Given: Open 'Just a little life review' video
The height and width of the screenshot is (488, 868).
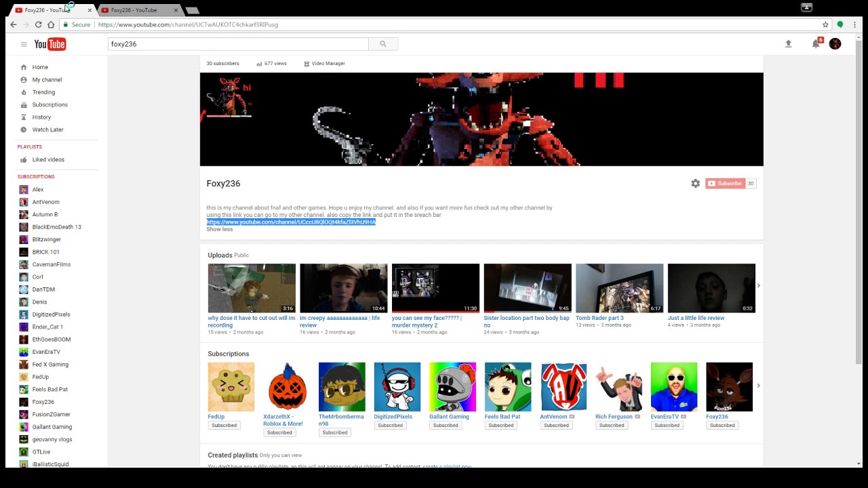Looking at the screenshot, I should pyautogui.click(x=711, y=288).
